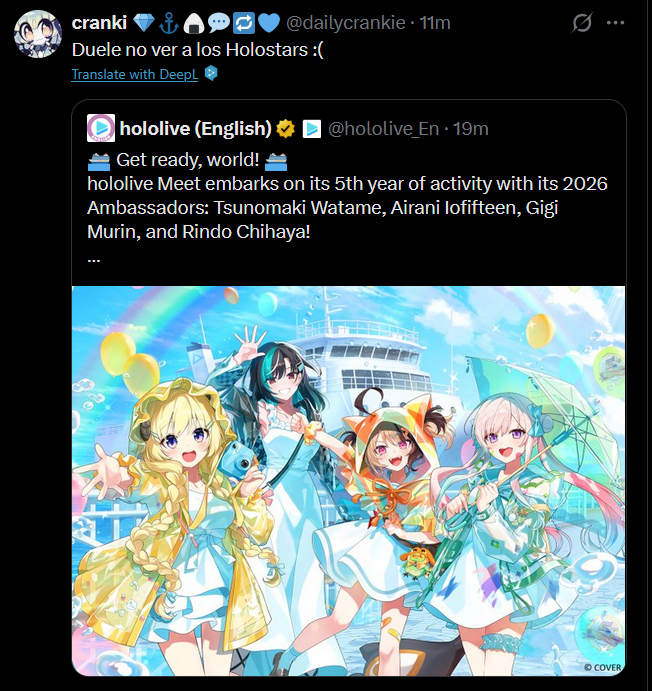
Task: Click the anchor emoji in cranki's name
Action: click(x=169, y=23)
